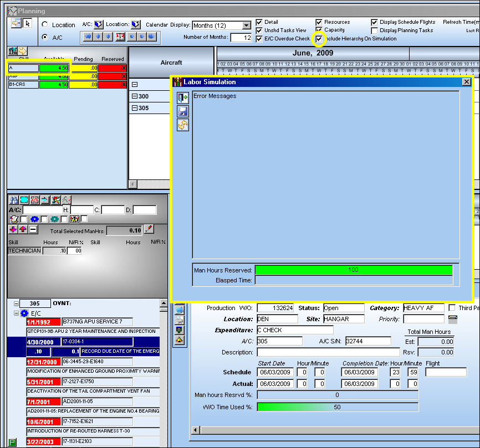Click the yellow icon beside the Priority field
Image resolution: width=480 pixels, height=448 pixels.
point(453,319)
